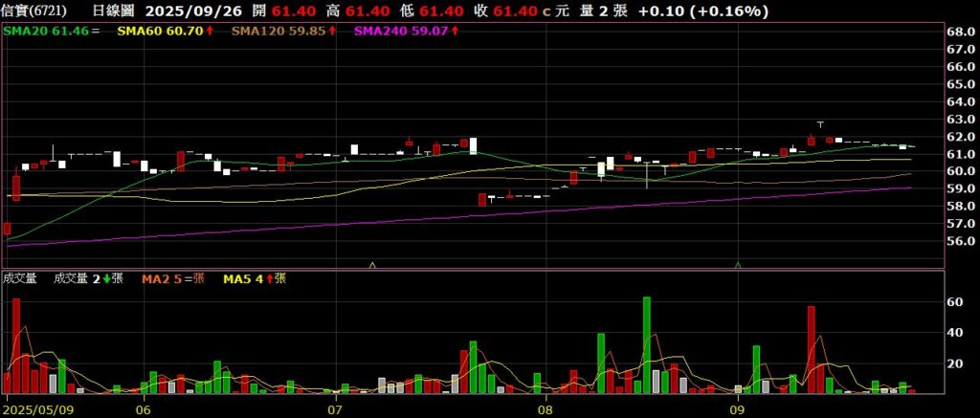
Task: Click the +0.10 (+0.16%) price change text
Action: tap(703, 11)
